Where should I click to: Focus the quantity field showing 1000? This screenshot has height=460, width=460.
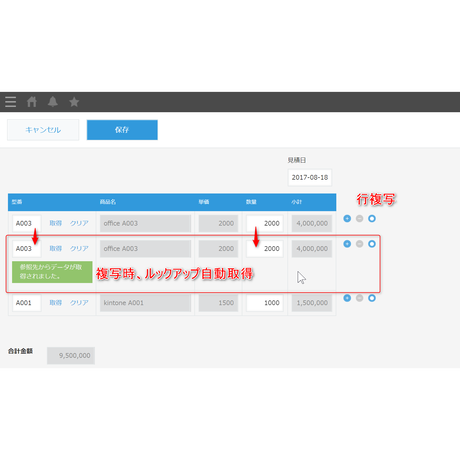(x=265, y=303)
